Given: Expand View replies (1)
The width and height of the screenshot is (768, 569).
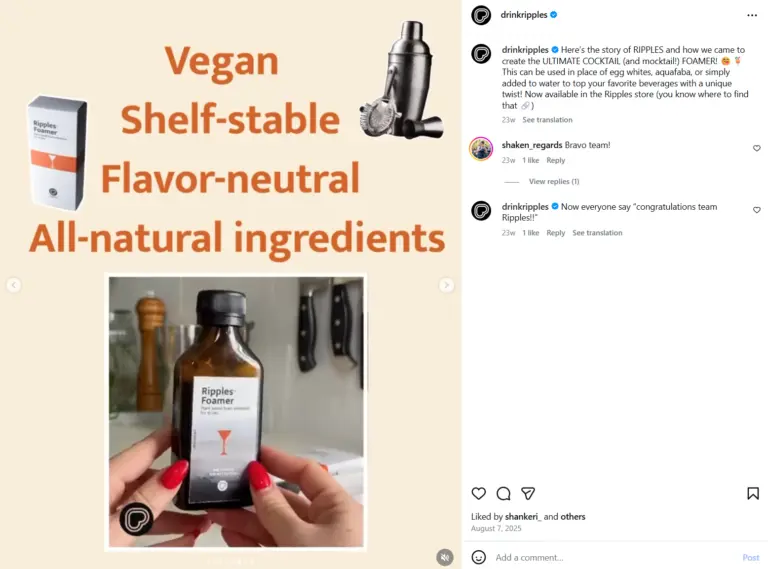Looking at the screenshot, I should pyautogui.click(x=553, y=181).
